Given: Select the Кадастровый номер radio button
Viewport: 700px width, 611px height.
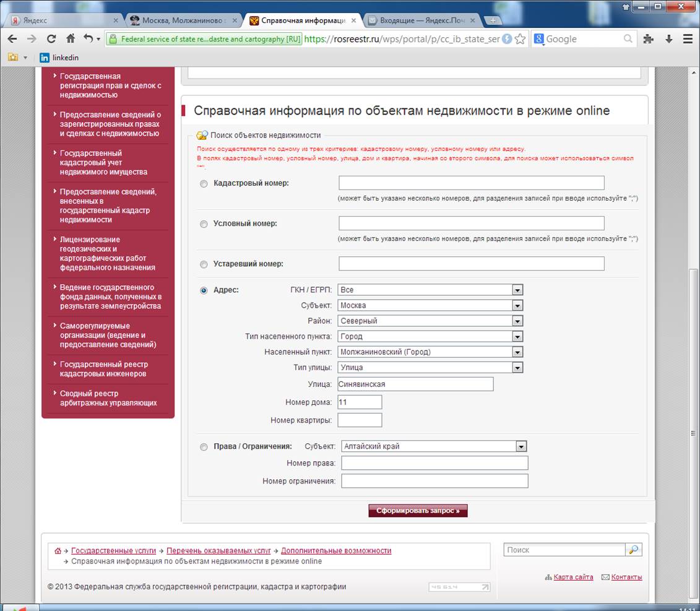Looking at the screenshot, I should coord(204,184).
